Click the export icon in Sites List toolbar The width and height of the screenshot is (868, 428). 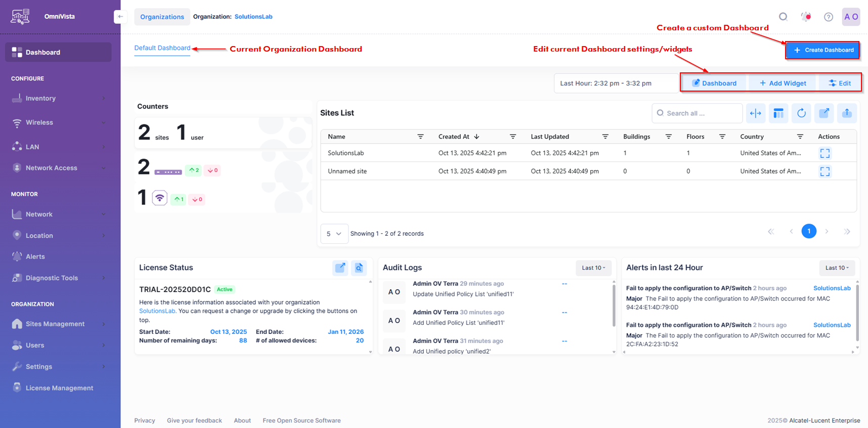pyautogui.click(x=847, y=113)
